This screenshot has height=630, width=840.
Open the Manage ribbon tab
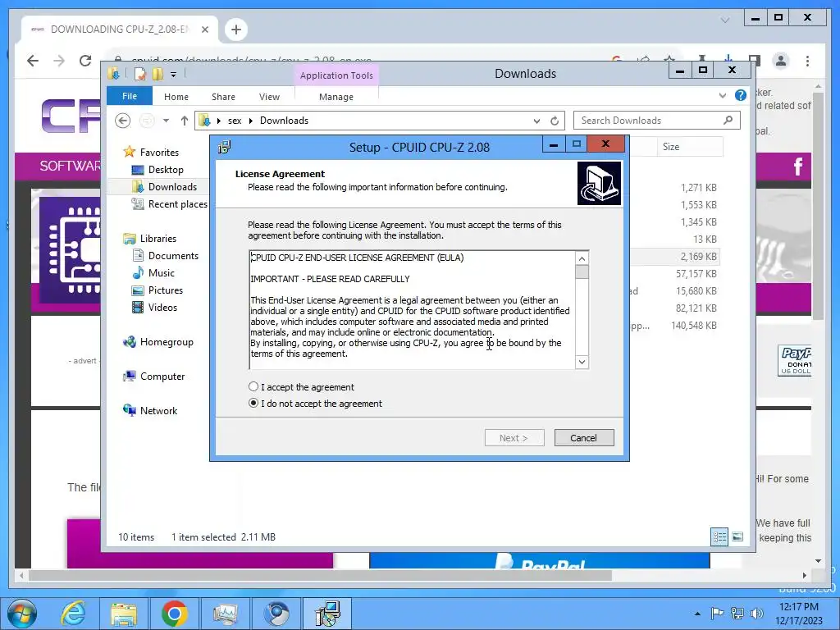pos(336,97)
